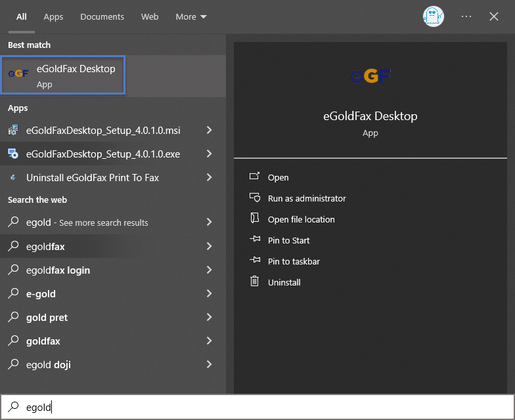515x420 pixels.
Task: Expand the goldfax suggestion chevron
Action: click(209, 341)
